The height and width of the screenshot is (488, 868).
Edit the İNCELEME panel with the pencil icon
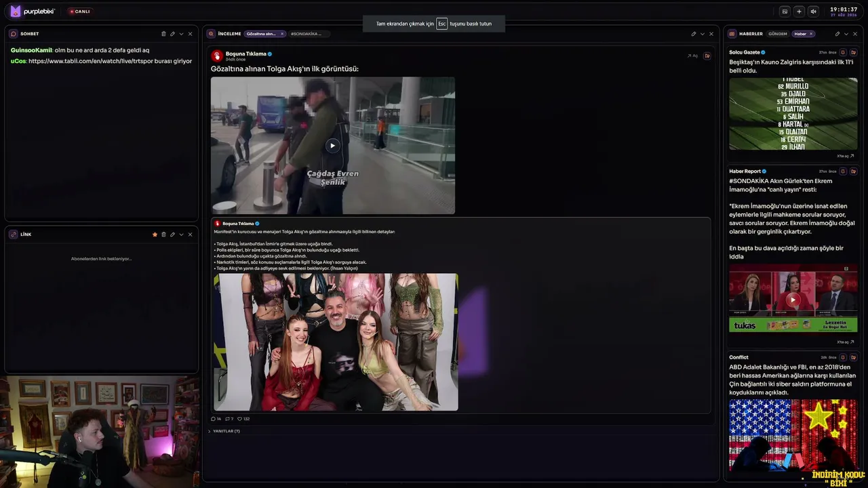693,34
